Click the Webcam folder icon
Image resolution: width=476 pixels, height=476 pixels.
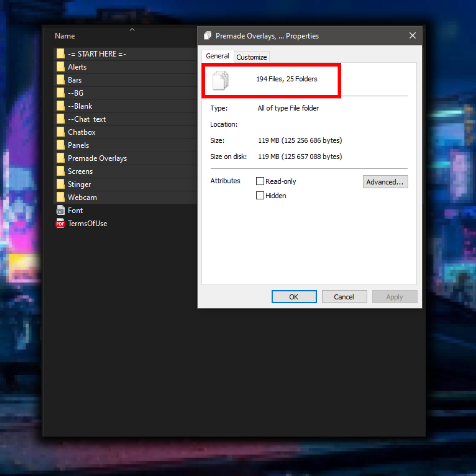pyautogui.click(x=60, y=197)
